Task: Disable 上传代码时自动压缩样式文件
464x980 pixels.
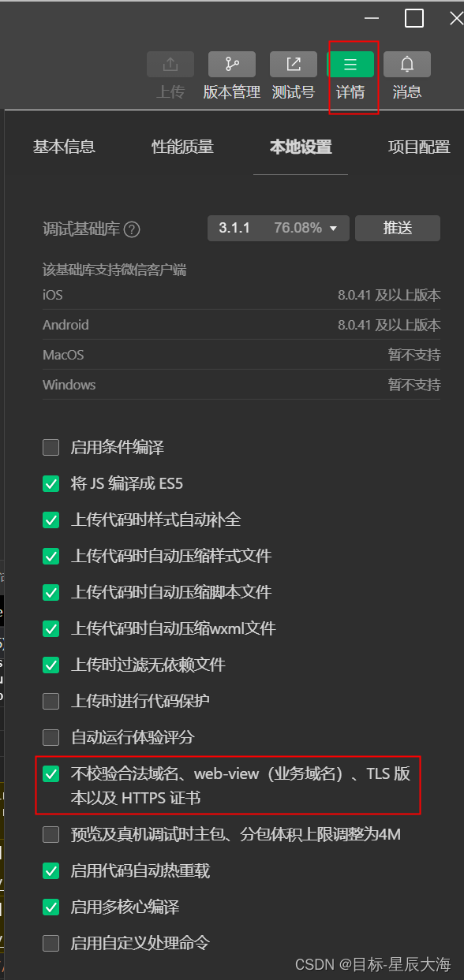Action: (51, 556)
